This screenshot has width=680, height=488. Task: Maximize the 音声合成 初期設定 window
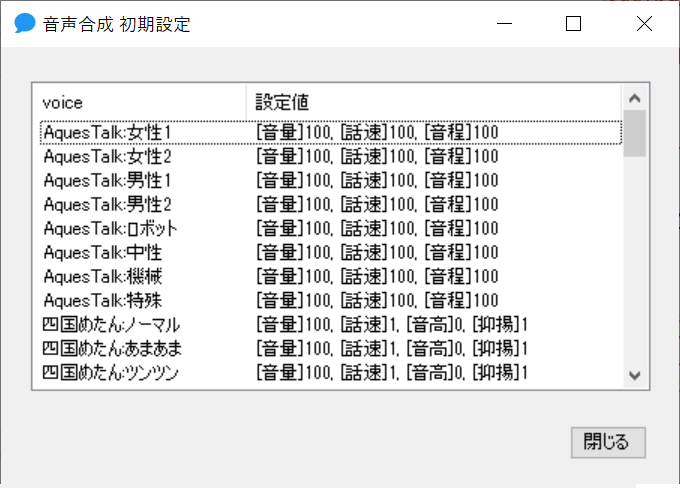tap(573, 24)
